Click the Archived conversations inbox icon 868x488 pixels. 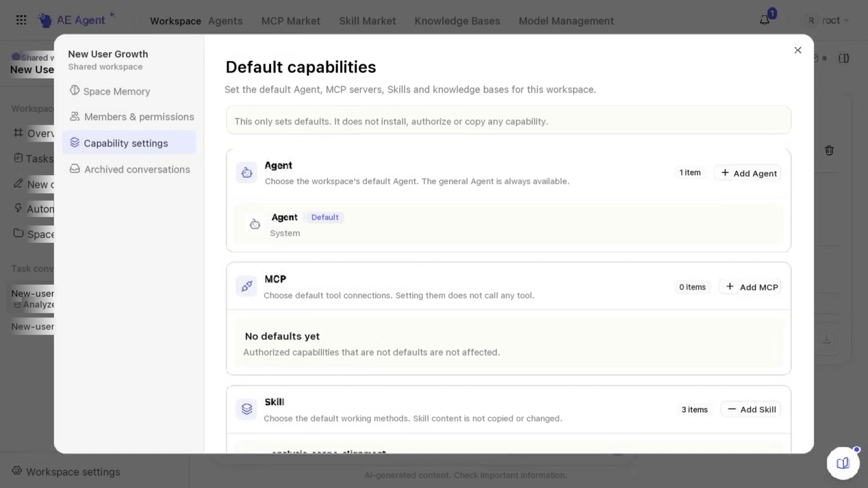74,169
